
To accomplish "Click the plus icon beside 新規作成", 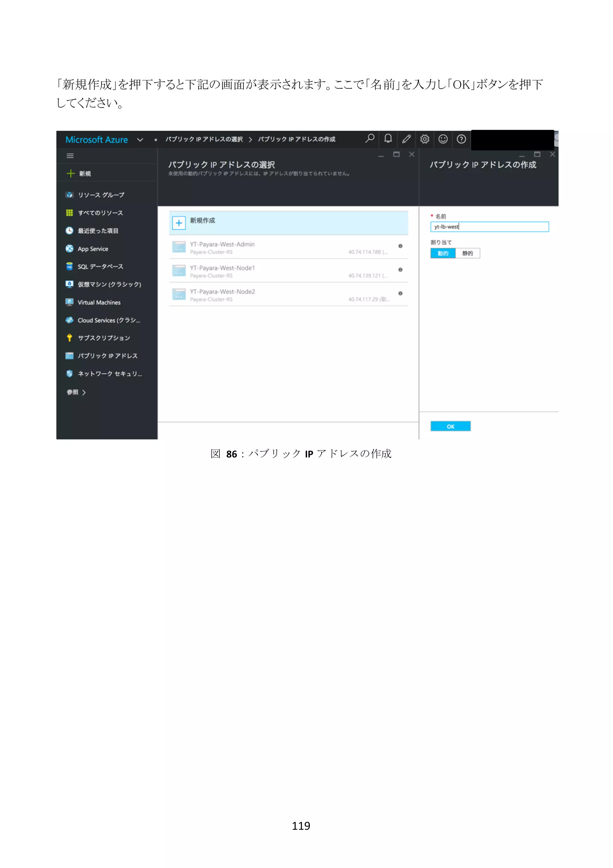I will tap(179, 223).
